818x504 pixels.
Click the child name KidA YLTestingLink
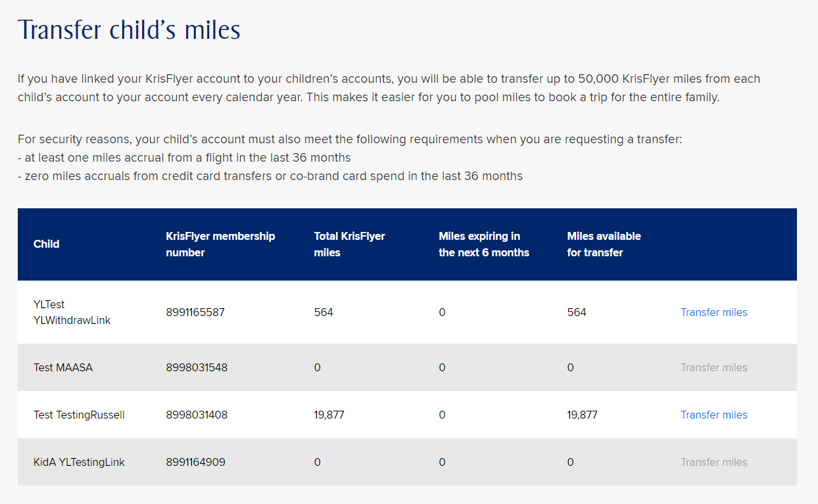(x=79, y=462)
